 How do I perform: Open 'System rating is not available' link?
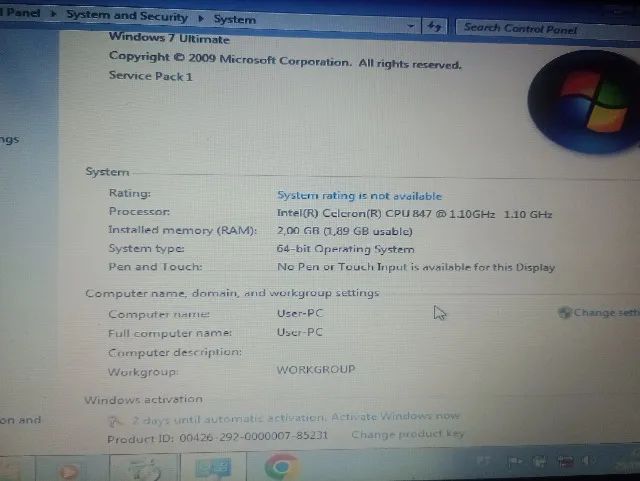(359, 196)
